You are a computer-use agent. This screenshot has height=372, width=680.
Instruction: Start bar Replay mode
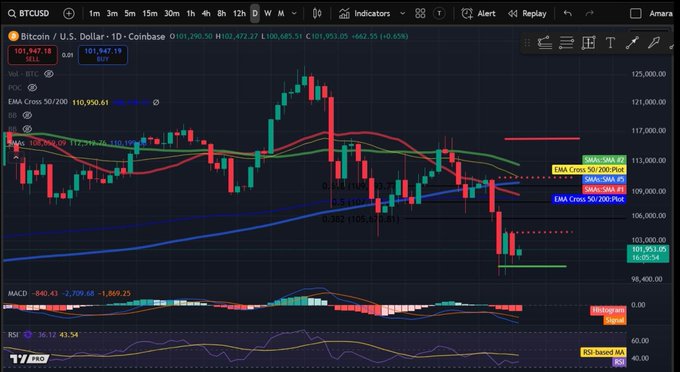(527, 13)
